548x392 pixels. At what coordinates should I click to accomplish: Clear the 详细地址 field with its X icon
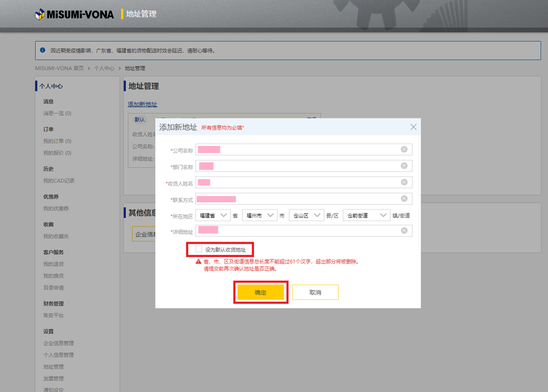click(x=404, y=231)
